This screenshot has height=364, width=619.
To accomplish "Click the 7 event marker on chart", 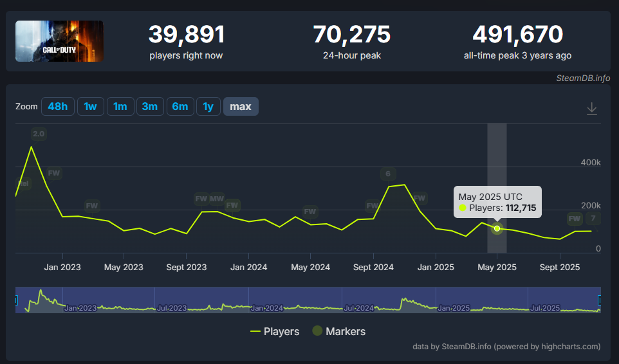I will pos(593,219).
